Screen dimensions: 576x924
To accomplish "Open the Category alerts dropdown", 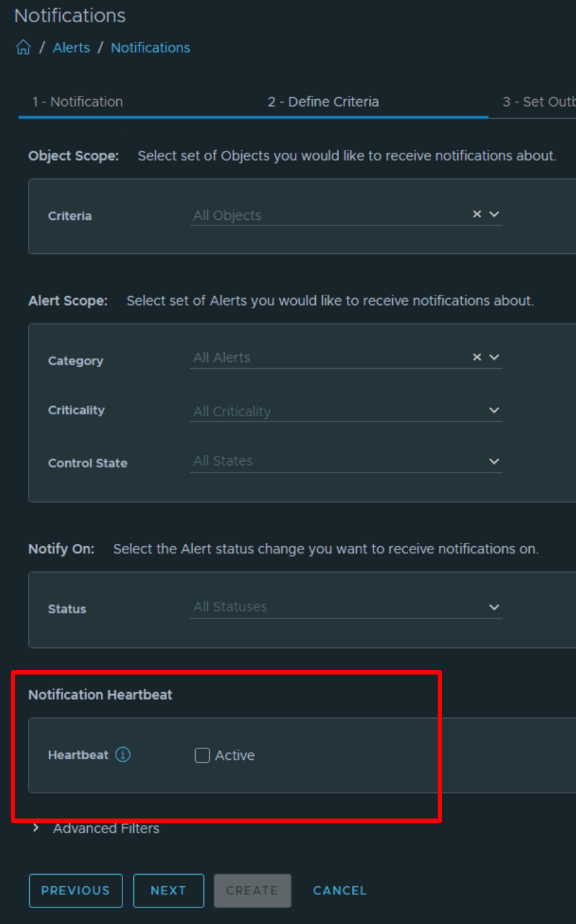I will click(x=495, y=357).
